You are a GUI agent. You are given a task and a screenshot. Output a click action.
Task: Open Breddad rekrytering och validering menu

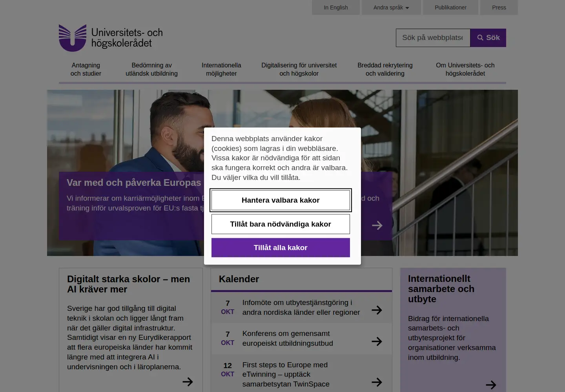click(385, 69)
